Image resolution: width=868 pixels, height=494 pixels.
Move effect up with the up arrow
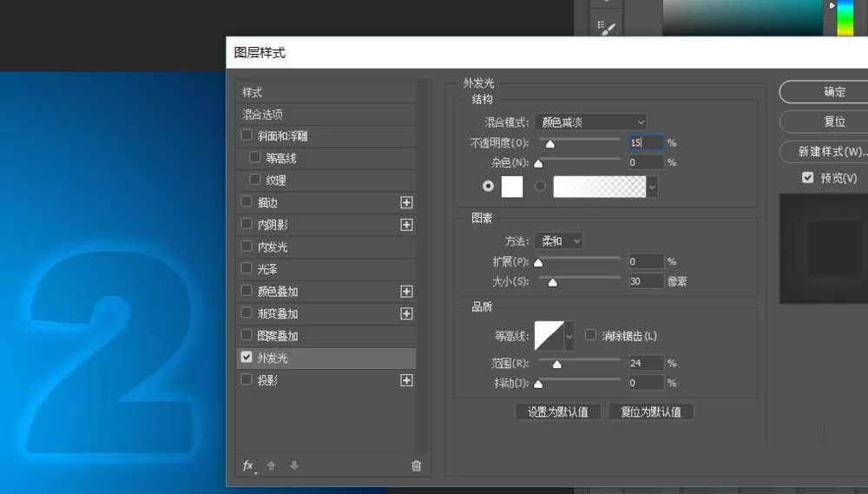pos(271,465)
